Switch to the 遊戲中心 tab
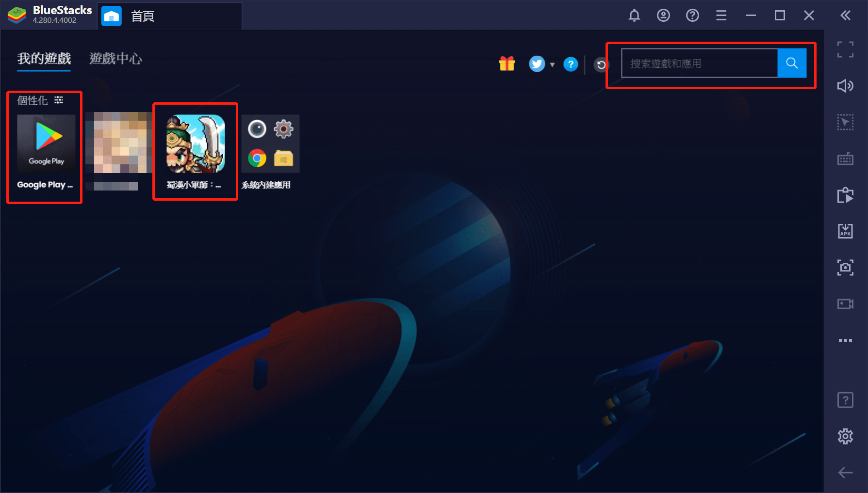868x493 pixels. [x=116, y=59]
